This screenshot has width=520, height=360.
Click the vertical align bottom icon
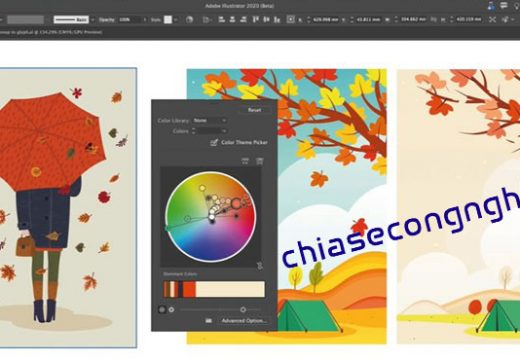click(x=277, y=20)
